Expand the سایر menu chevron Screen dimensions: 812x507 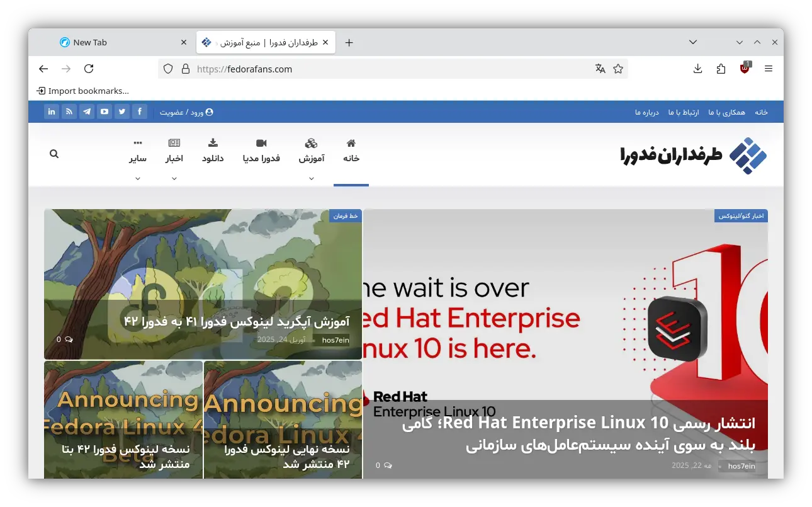[138, 178]
